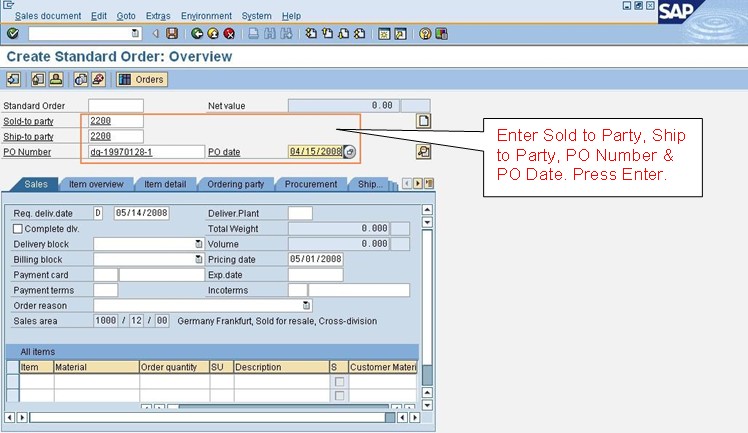Click the yellow Help question mark icon
The height and width of the screenshot is (433, 748).
click(425, 33)
